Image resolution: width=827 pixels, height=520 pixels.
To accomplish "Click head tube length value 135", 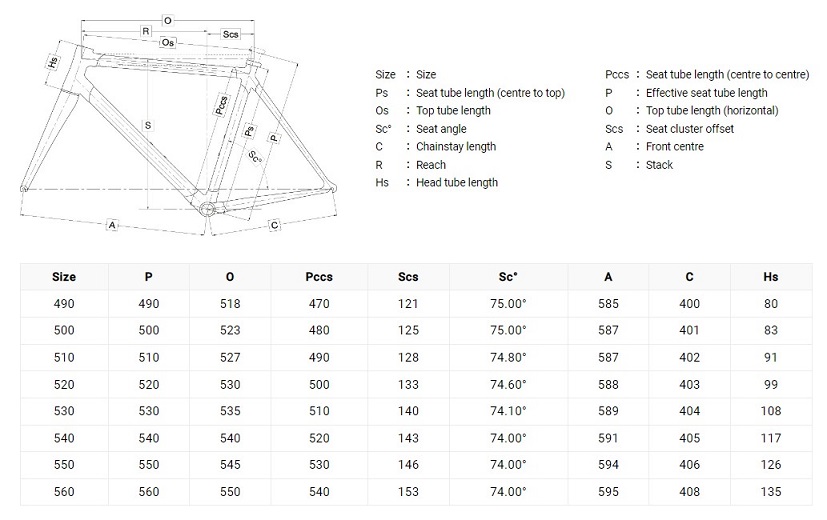I will pyautogui.click(x=770, y=492).
